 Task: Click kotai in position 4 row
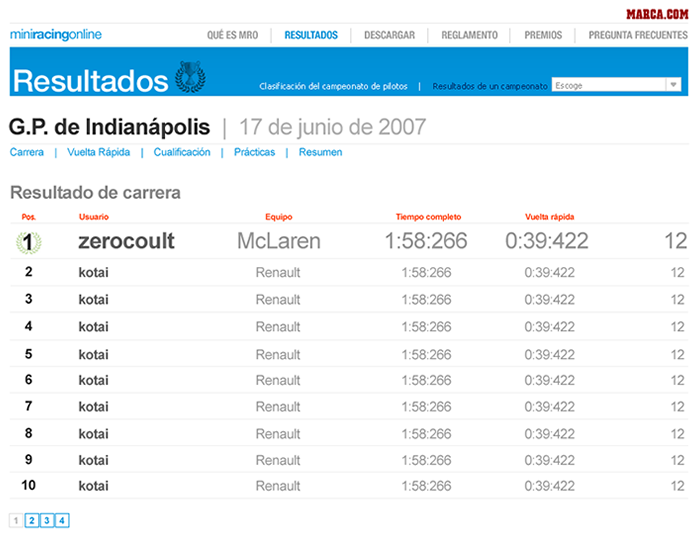(94, 327)
